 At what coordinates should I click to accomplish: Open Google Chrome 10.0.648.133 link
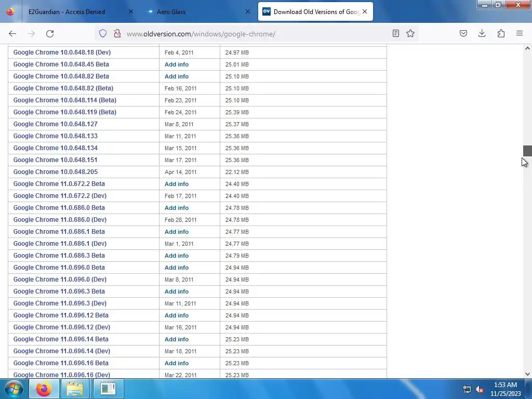55,136
